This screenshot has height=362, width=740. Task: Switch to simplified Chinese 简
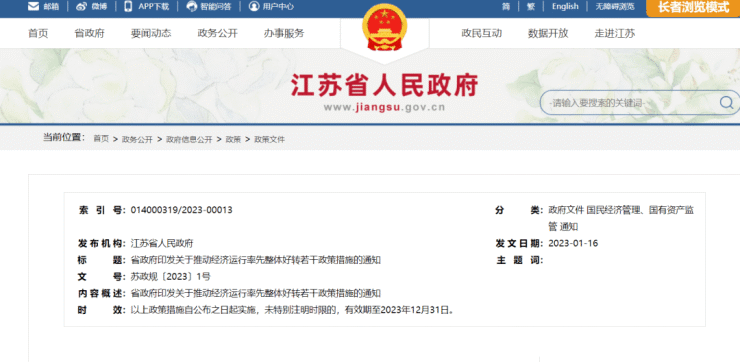pos(505,7)
